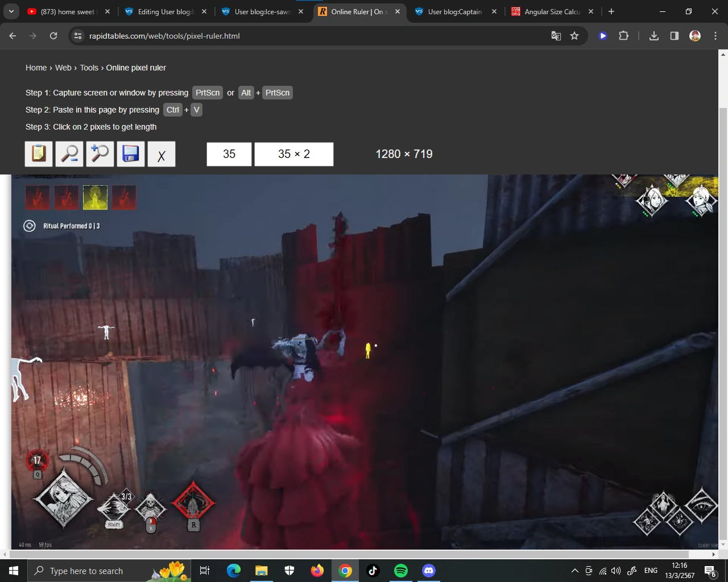The height and width of the screenshot is (582, 728).
Task: Close the "User blog:Captain" tab
Action: [x=494, y=11]
